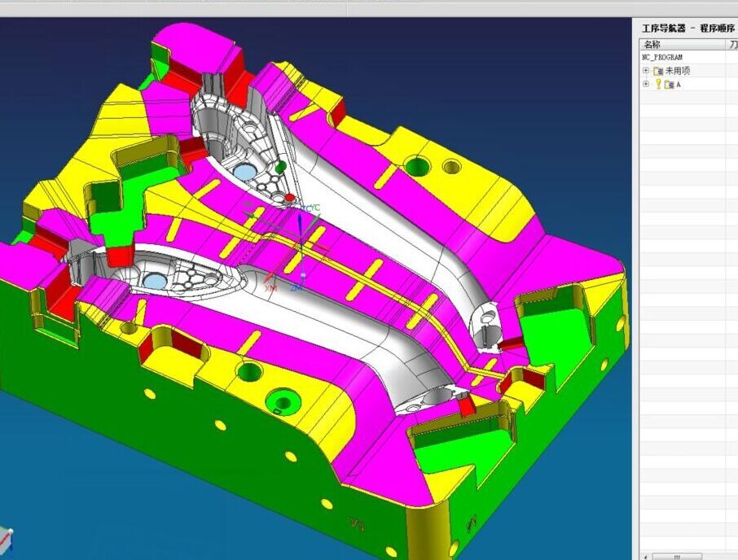Select the 未用项 item label
738x560 pixels.
tap(678, 71)
